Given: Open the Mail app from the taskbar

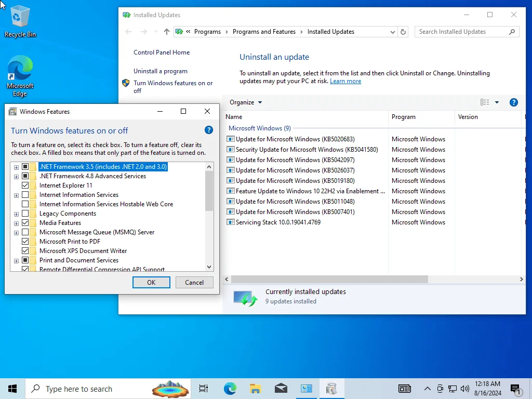Looking at the screenshot, I should [x=281, y=389].
